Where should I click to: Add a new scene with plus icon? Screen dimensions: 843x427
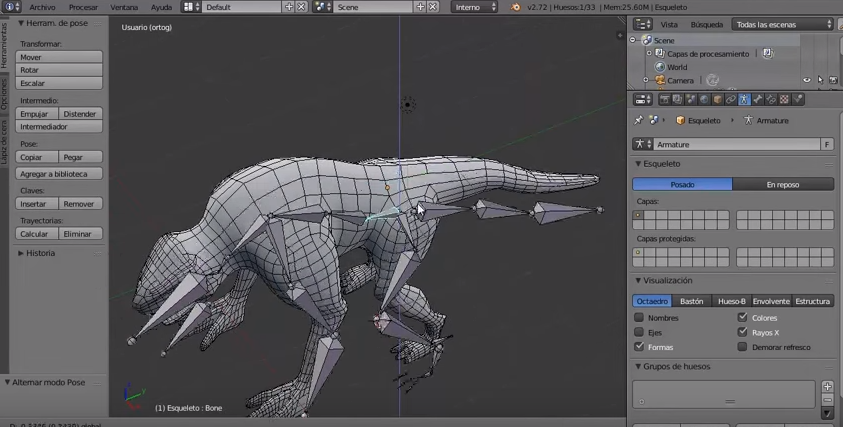click(420, 7)
